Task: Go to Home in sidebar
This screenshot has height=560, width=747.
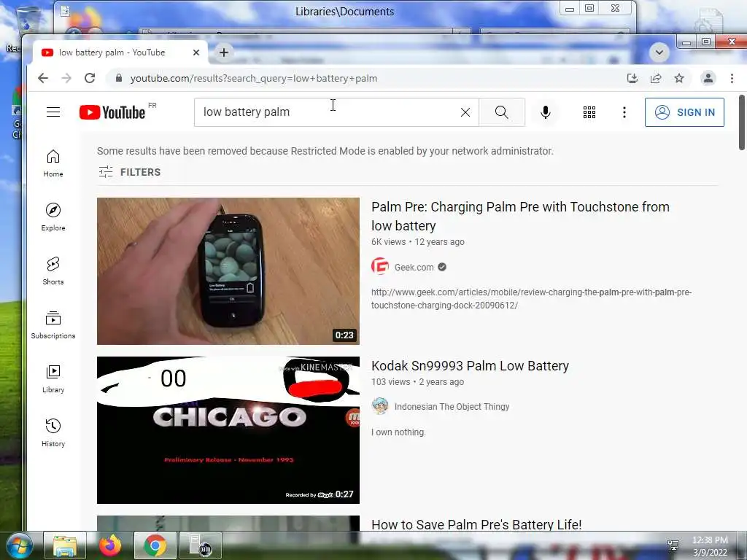Action: click(53, 163)
